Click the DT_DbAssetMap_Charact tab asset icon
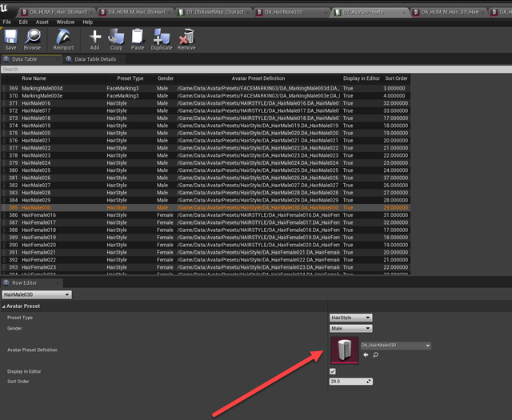The width and height of the screenshot is (512, 420). (x=181, y=13)
